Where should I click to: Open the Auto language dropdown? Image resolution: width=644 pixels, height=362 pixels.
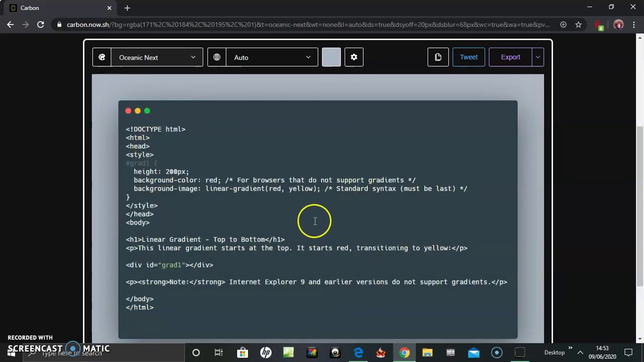tap(272, 57)
